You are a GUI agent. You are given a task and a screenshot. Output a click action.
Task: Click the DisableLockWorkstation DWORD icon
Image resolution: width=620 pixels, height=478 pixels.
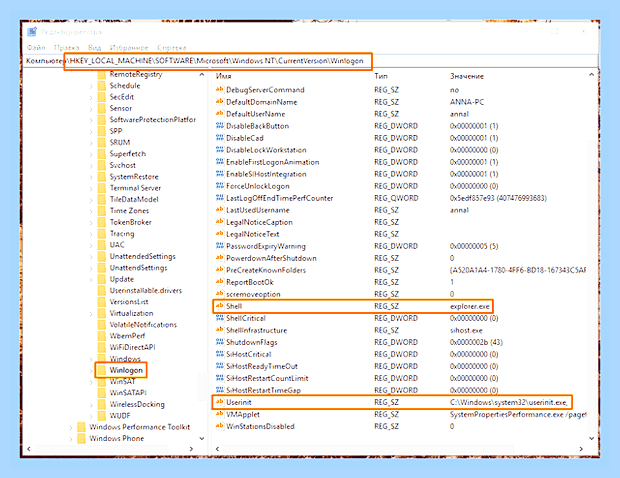click(219, 150)
